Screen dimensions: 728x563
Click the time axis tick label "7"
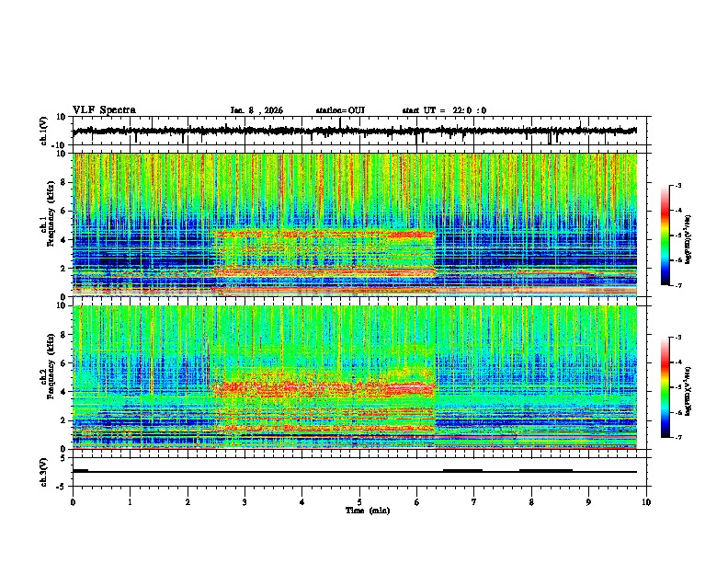(474, 502)
